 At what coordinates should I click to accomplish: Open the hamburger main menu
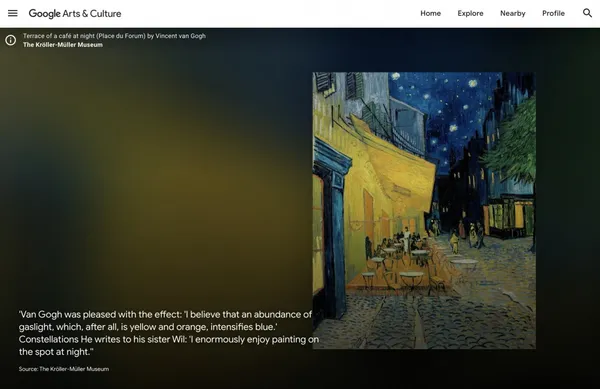(13, 13)
